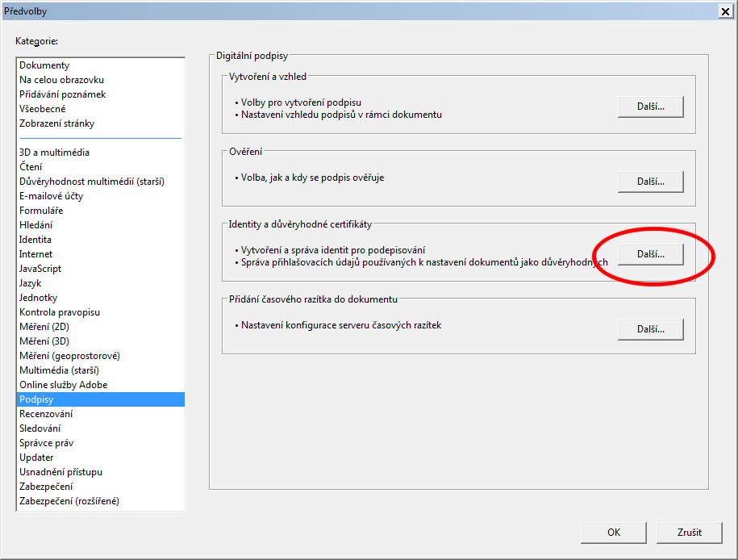The width and height of the screenshot is (738, 560).
Task: Close the Předvolby dialog window
Action: point(723,10)
